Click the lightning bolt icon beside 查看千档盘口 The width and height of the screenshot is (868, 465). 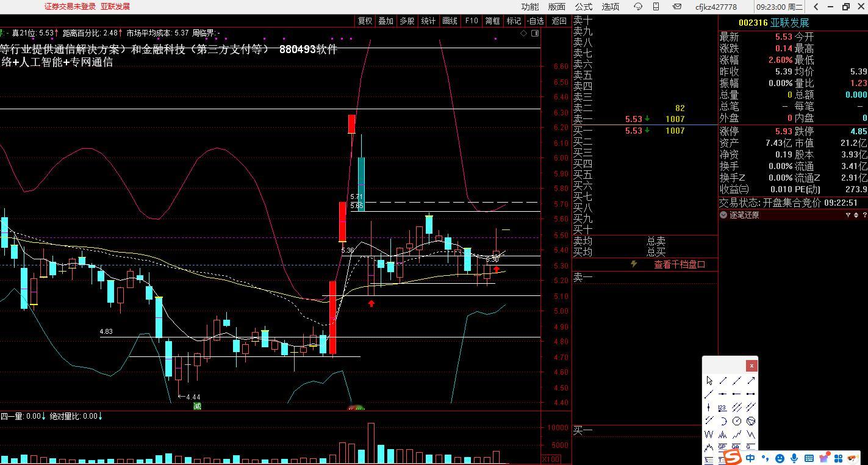coord(634,264)
